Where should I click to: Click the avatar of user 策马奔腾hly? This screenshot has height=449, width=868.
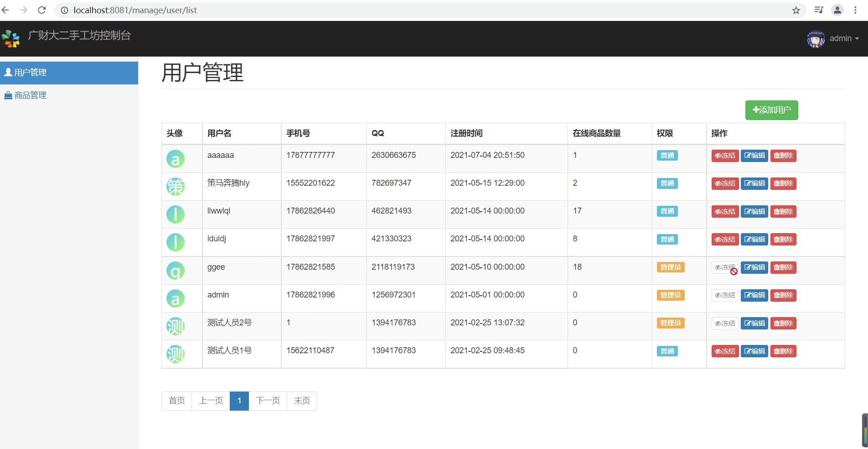pos(175,187)
